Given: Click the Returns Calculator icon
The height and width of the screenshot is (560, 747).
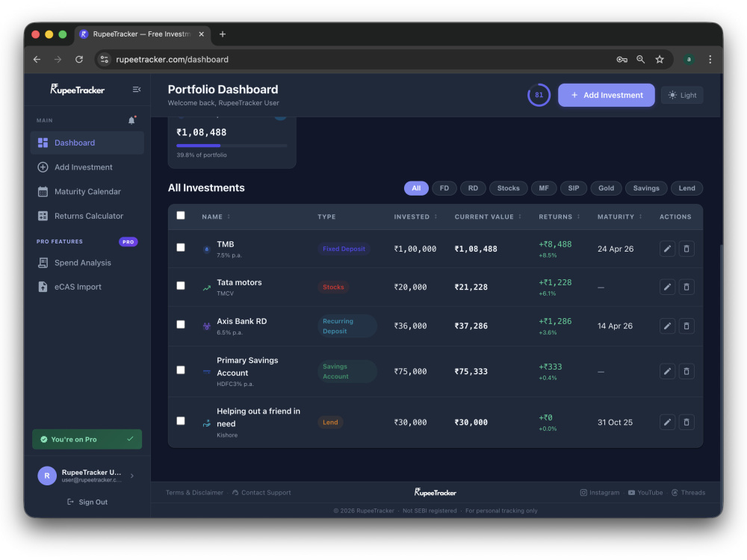Looking at the screenshot, I should (43, 216).
